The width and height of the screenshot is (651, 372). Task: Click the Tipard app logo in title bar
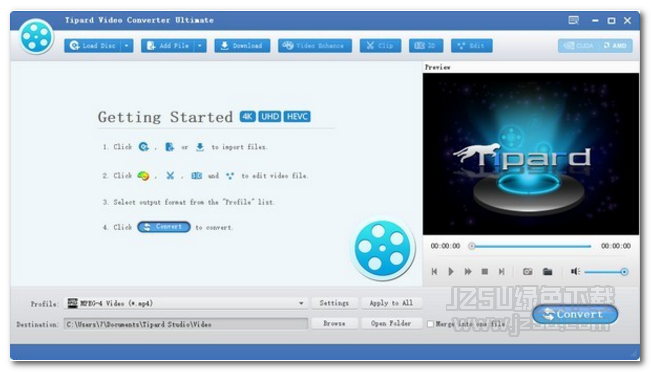click(37, 37)
